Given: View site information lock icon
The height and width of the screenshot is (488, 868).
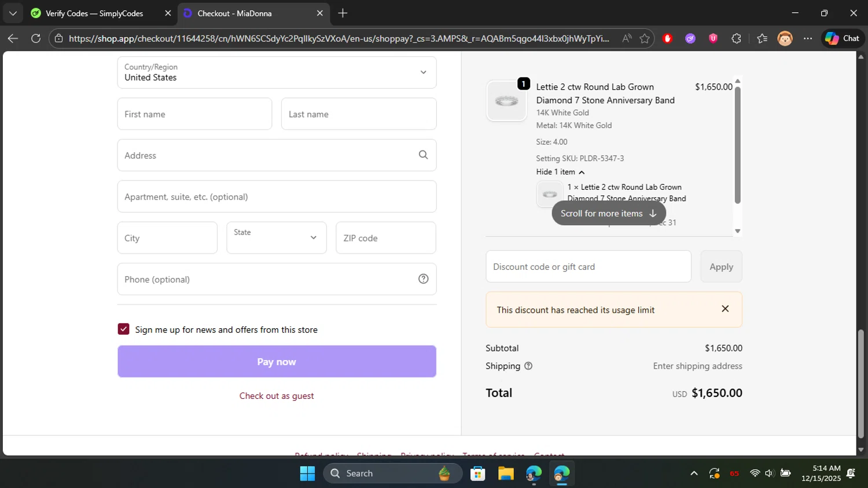Looking at the screenshot, I should coord(58,38).
